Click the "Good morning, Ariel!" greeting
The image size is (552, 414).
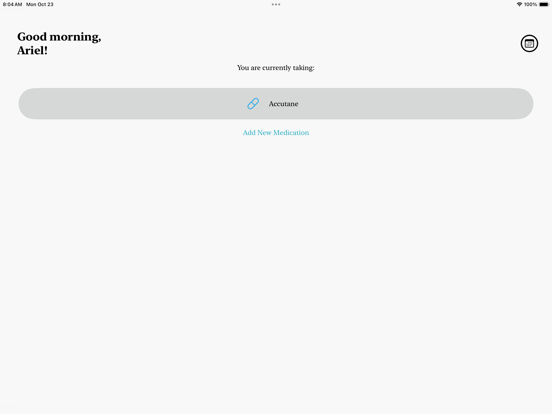(59, 43)
